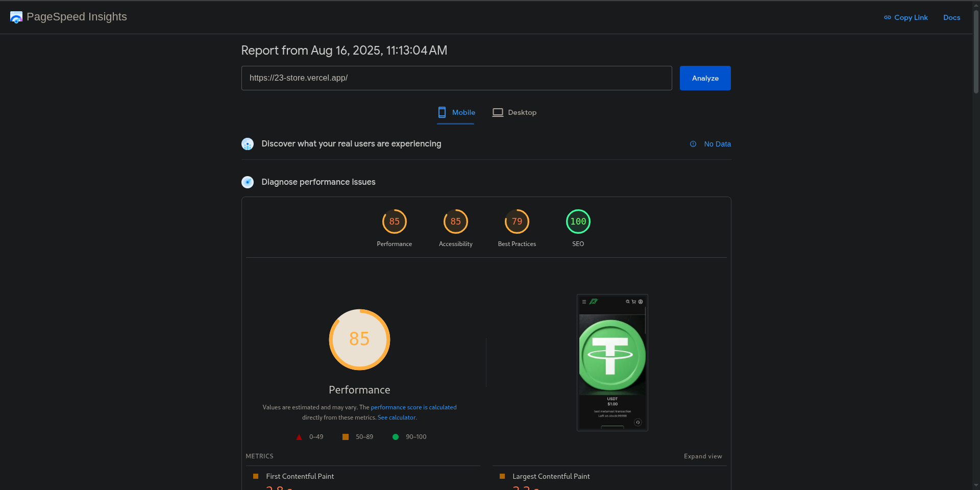This screenshot has height=490, width=980.
Task: Click the Analyze button
Action: [705, 78]
